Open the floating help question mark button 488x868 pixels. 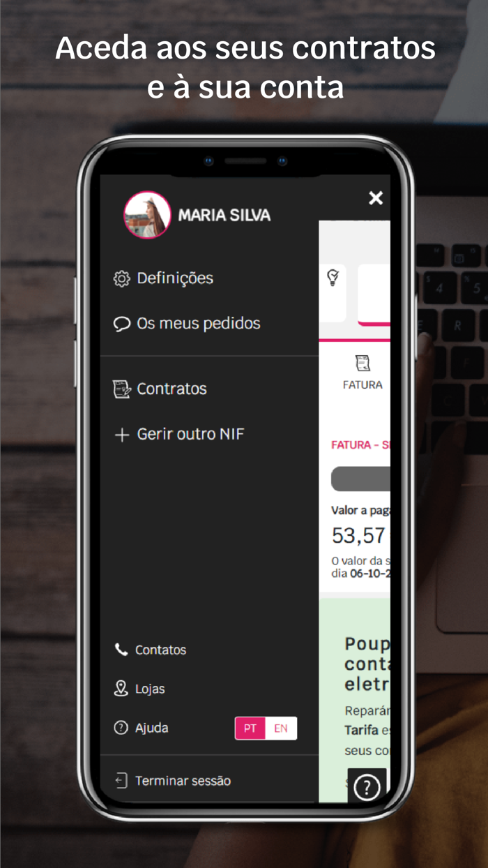[x=367, y=788]
